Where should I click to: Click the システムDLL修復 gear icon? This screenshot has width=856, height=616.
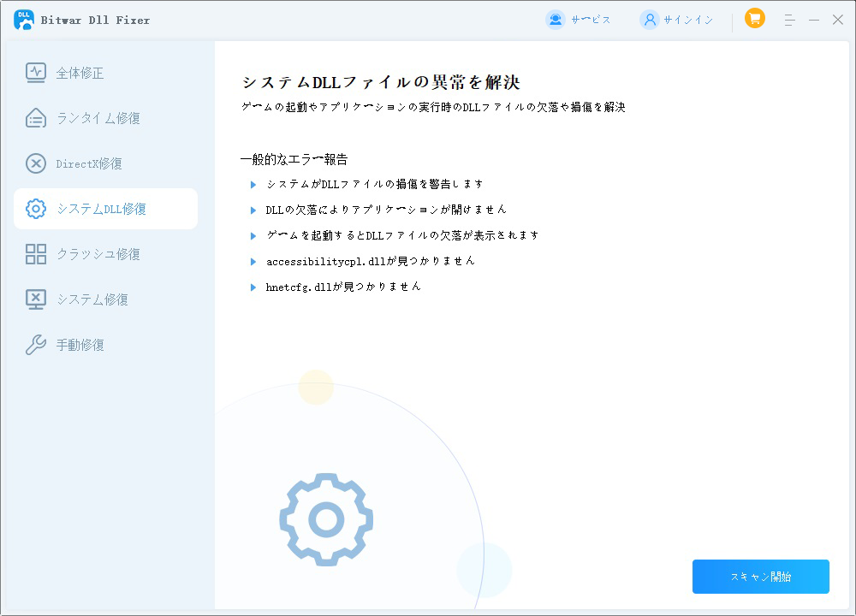(36, 209)
